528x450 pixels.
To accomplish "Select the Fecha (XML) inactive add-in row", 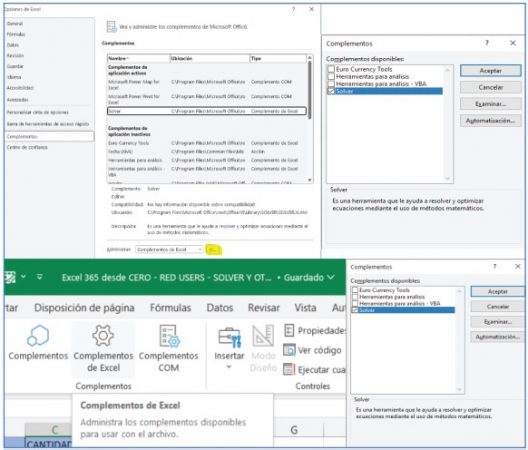I will 207,152.
